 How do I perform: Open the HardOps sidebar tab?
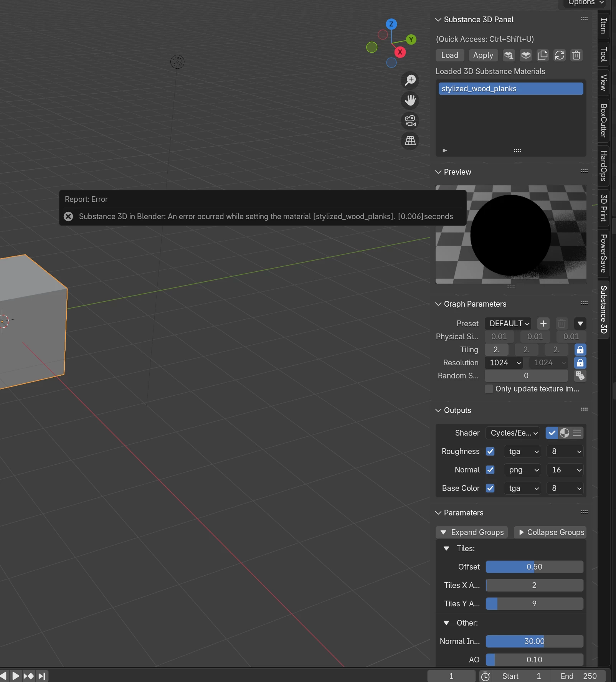[604, 166]
